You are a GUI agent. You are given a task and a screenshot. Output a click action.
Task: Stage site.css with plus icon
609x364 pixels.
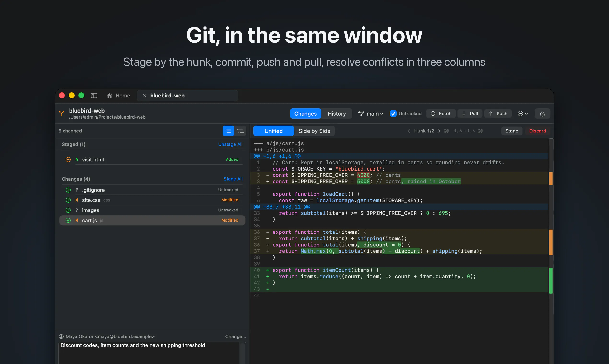[68, 200]
